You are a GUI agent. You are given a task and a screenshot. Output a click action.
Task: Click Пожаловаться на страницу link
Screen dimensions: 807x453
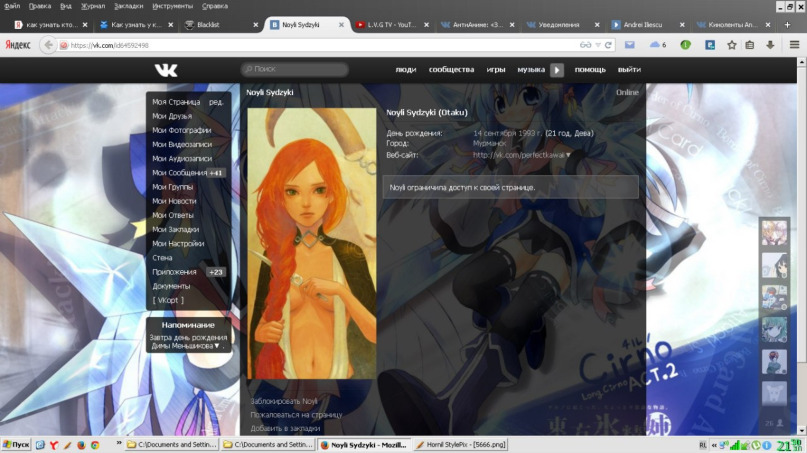(x=296, y=415)
